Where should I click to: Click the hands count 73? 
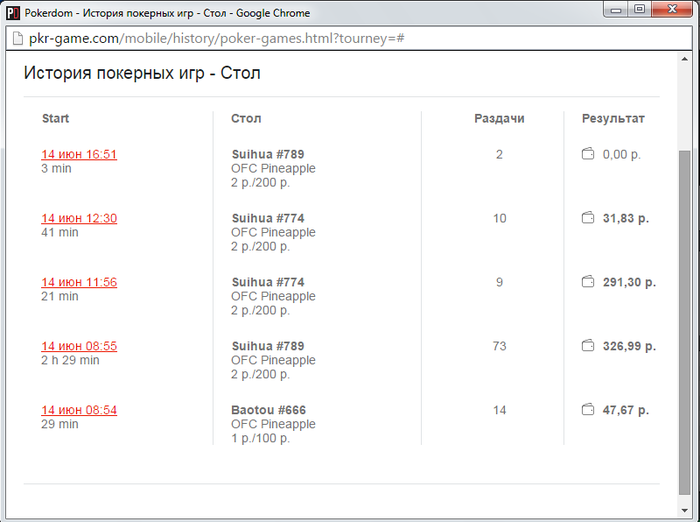tap(499, 346)
